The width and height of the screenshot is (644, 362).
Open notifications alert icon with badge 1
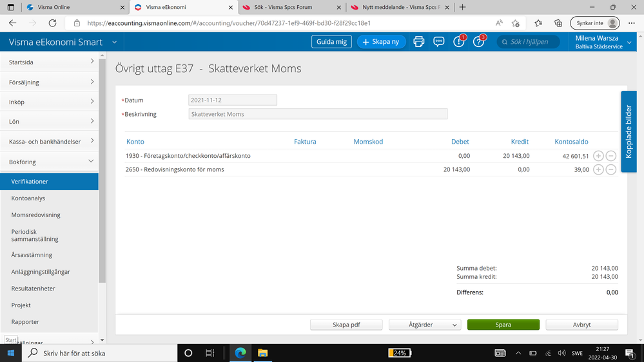click(x=459, y=41)
